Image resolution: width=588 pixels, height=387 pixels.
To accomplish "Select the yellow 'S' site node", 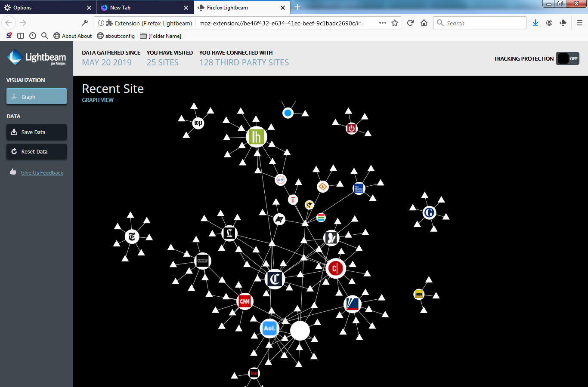I will (x=309, y=205).
